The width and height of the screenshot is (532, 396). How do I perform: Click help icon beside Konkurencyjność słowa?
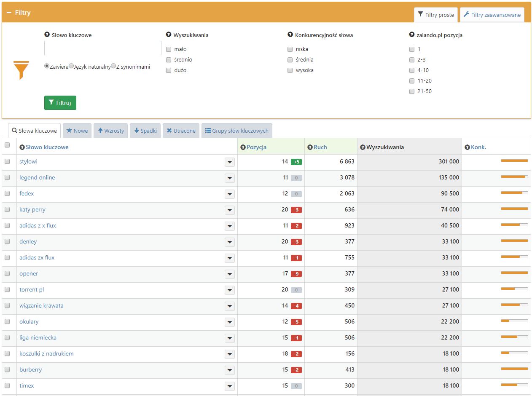coord(290,35)
